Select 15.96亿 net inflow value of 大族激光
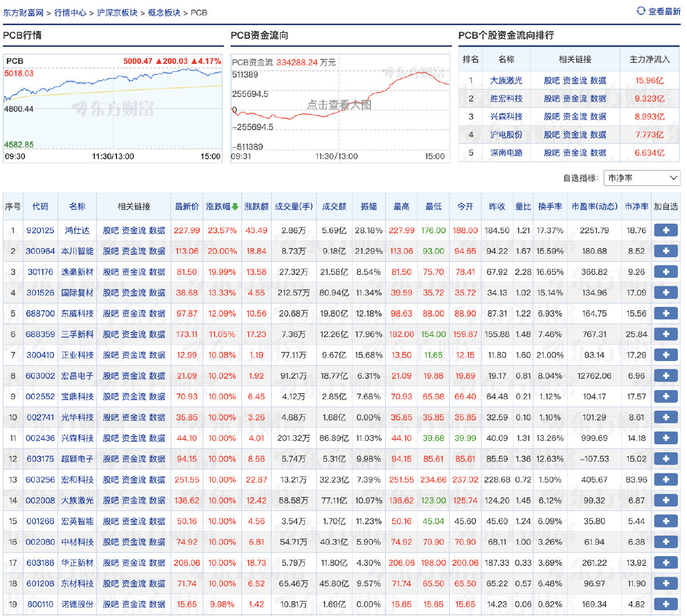 649,80
